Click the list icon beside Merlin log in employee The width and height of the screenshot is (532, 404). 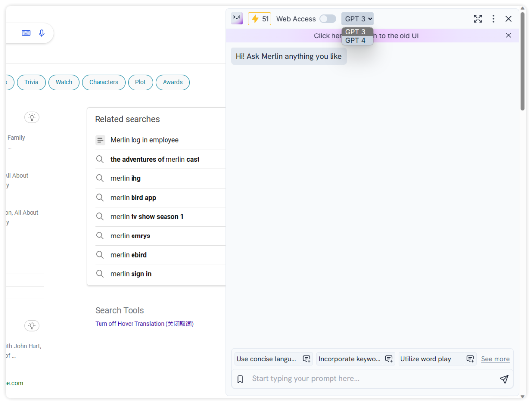tap(100, 140)
